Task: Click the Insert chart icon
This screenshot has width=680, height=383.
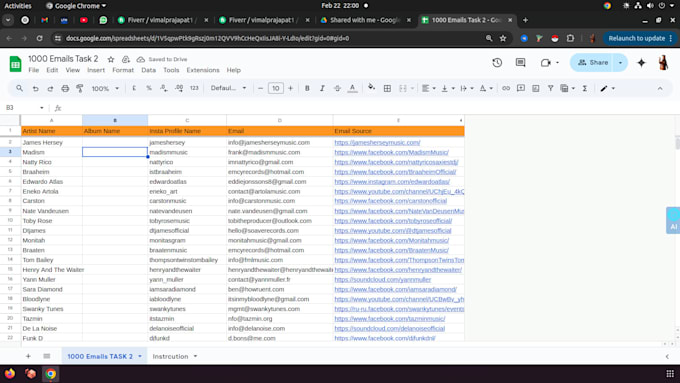Action: [536, 88]
